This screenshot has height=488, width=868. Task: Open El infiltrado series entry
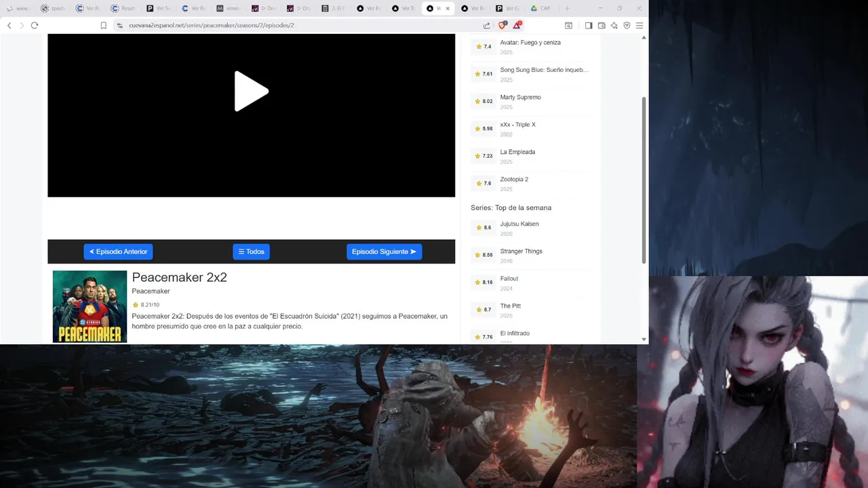[515, 333]
